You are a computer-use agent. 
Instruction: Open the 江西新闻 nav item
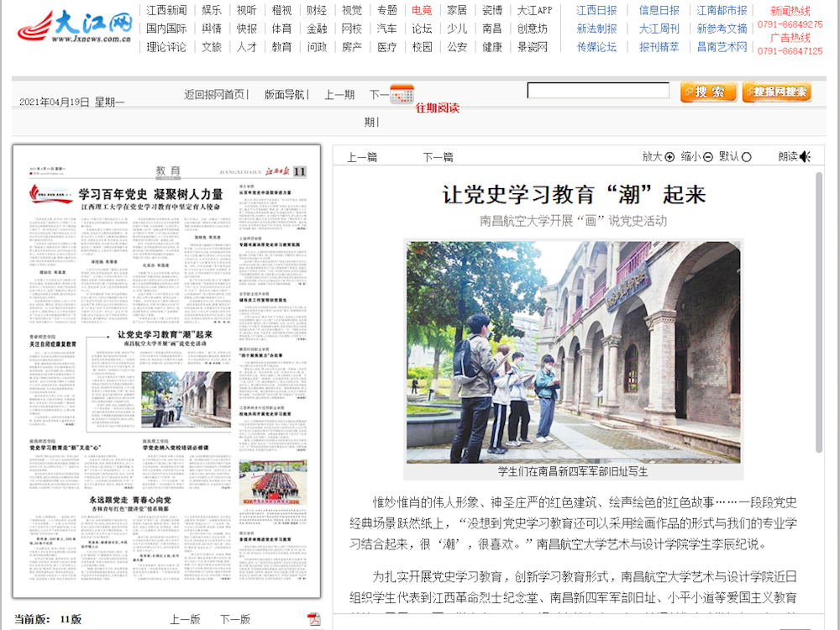166,11
